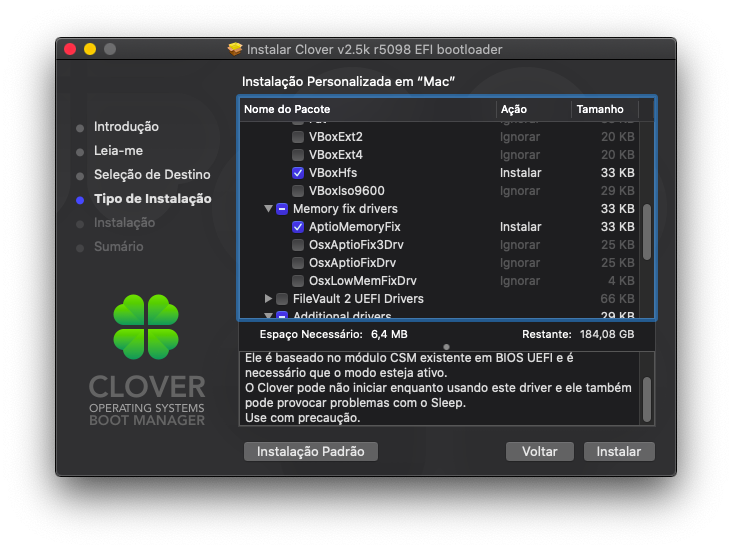Click the Instalar action for AptioMemoryFix
The width and height of the screenshot is (732, 550).
521,227
